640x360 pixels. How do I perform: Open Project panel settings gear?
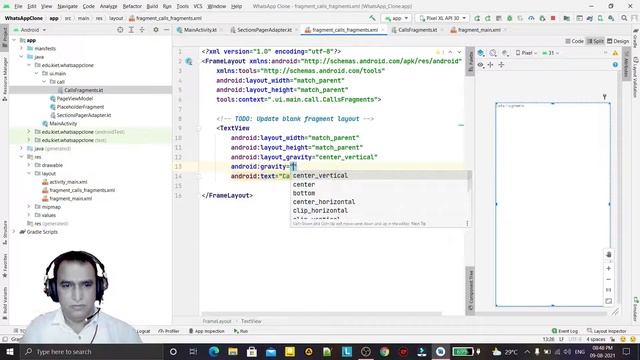156,30
